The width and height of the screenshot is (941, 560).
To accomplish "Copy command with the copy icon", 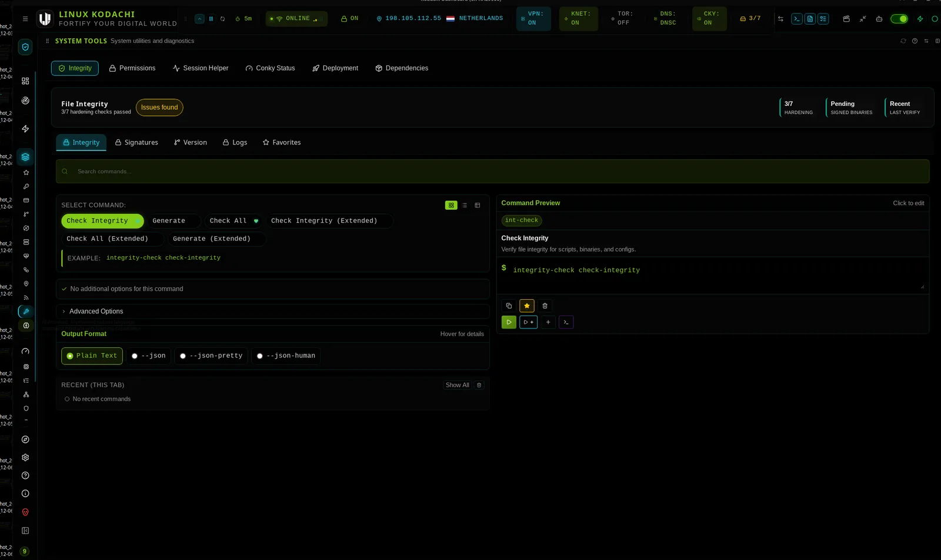I will [509, 306].
